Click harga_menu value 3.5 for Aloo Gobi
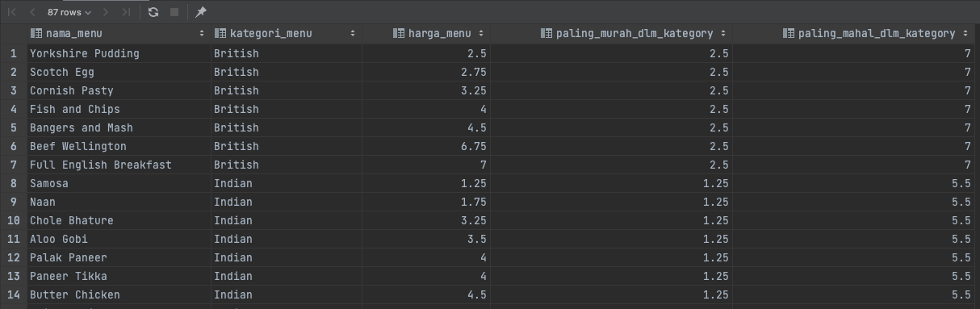The height and width of the screenshot is (309, 980). pyautogui.click(x=426, y=239)
